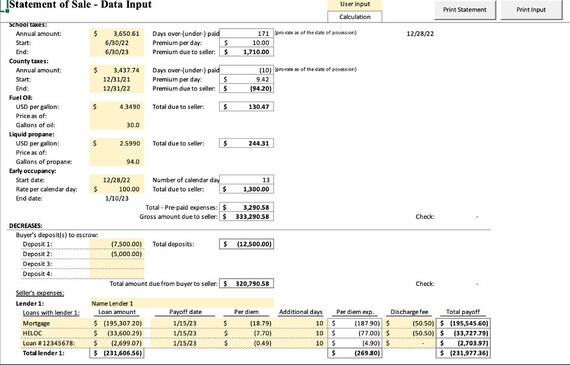Select the Name Lender 1 field
Viewport: 570px width, 365px height.
tap(181, 303)
